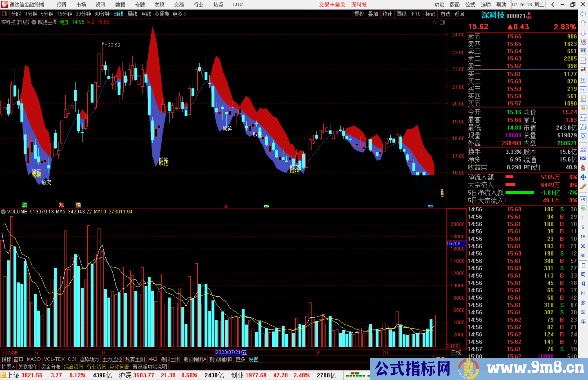Select the 60分钟 period

102,14
